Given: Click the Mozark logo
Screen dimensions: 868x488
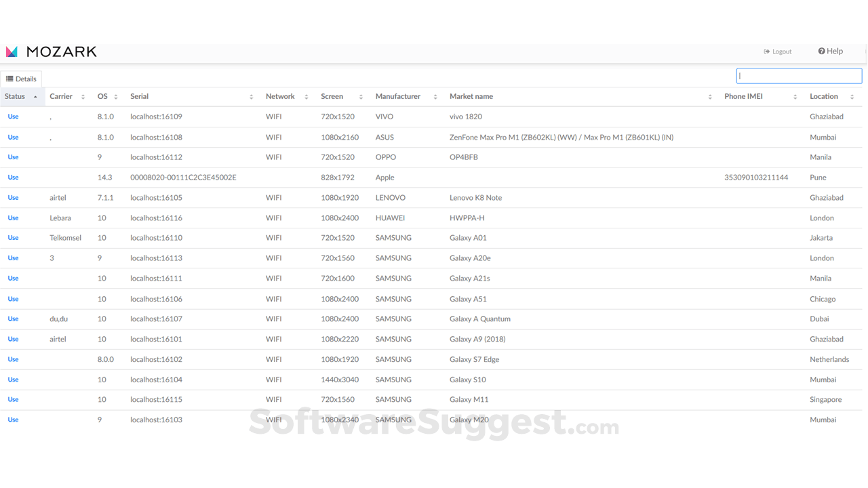Looking at the screenshot, I should coord(52,51).
